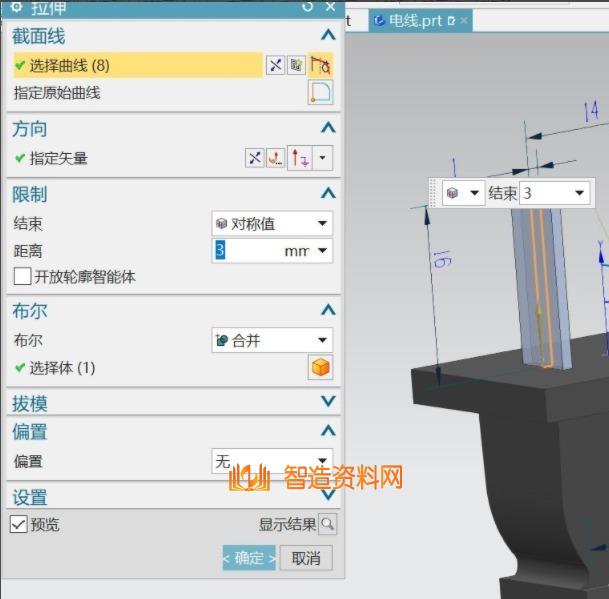Image resolution: width=609 pixels, height=599 pixels.
Task: Click the 确定 button
Action: [249, 558]
